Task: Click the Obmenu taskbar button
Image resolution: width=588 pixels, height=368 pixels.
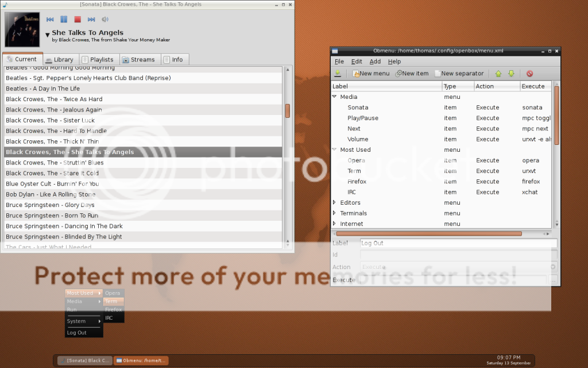Action: point(141,361)
